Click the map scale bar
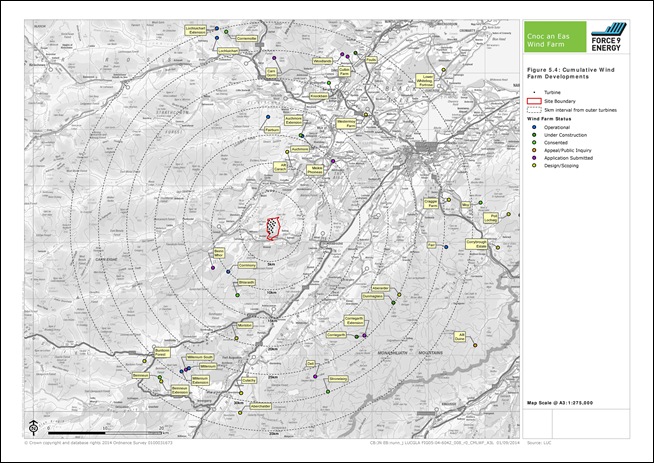 click(105, 433)
